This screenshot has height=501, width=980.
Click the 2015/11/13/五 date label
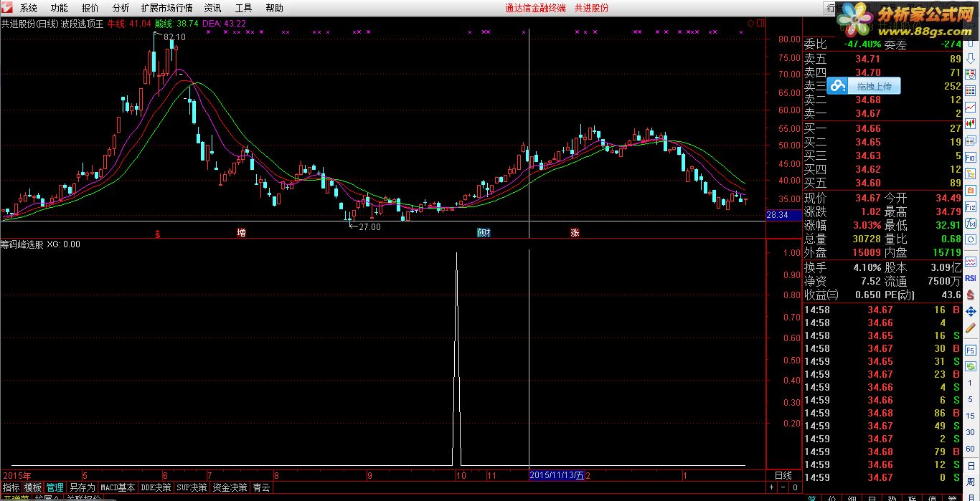click(557, 475)
